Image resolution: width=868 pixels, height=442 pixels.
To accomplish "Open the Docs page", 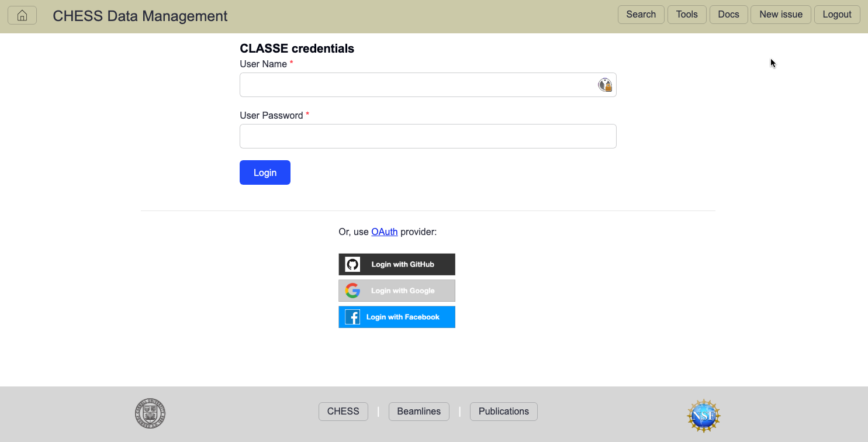I will point(728,15).
